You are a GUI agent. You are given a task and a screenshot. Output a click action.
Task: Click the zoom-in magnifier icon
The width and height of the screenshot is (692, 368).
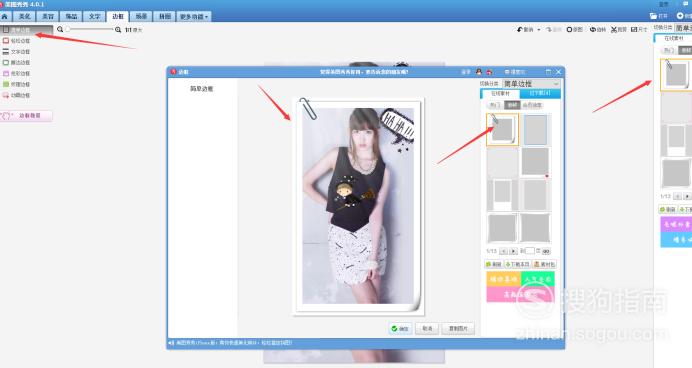tap(118, 30)
